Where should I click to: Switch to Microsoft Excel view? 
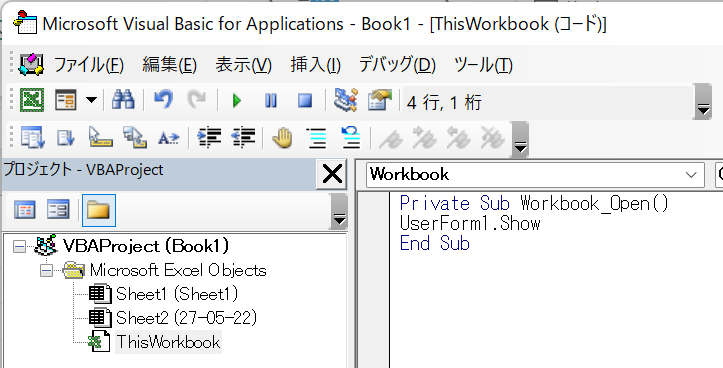point(32,100)
